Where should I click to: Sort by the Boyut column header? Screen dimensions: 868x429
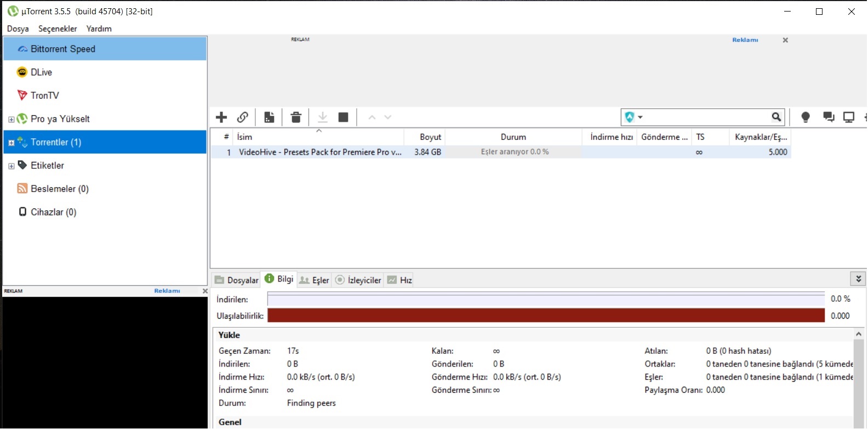[424, 137]
